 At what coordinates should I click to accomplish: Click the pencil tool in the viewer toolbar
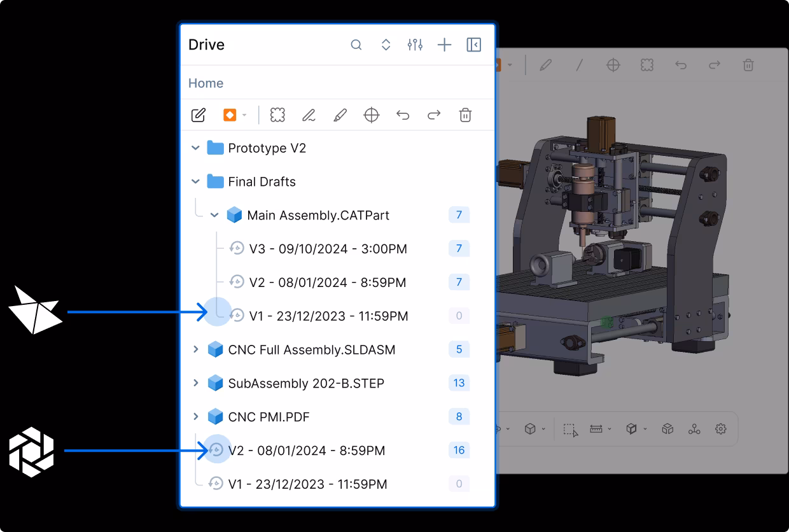(545, 65)
